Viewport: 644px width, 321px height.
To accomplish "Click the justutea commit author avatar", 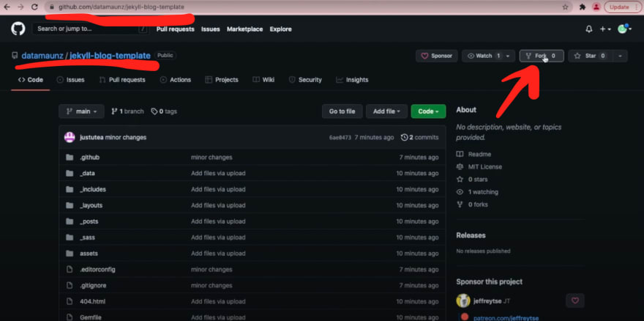I will tap(70, 138).
